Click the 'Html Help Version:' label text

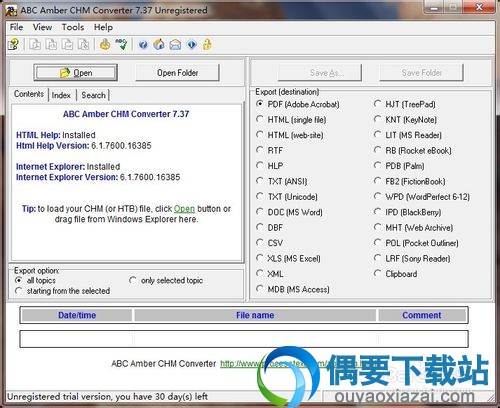point(53,146)
